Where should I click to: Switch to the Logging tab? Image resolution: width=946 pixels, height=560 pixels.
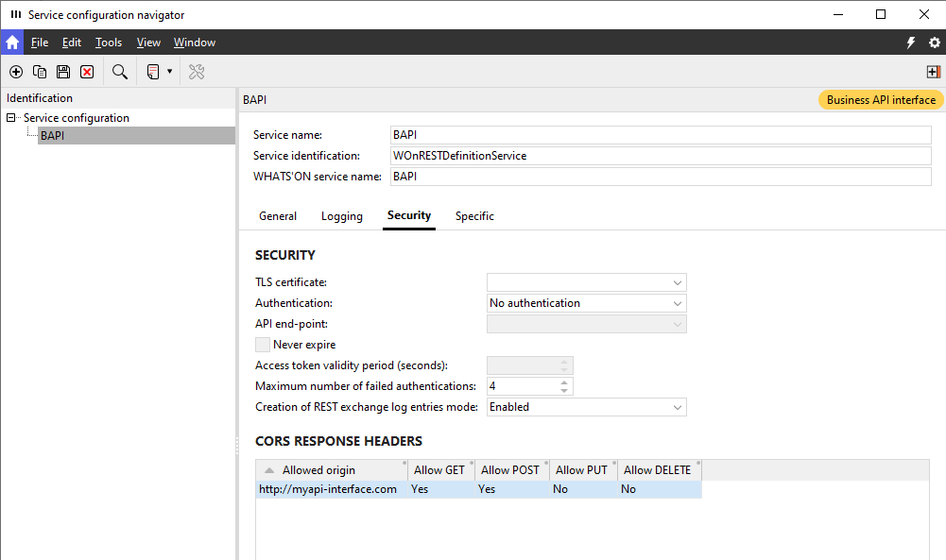[x=341, y=216]
